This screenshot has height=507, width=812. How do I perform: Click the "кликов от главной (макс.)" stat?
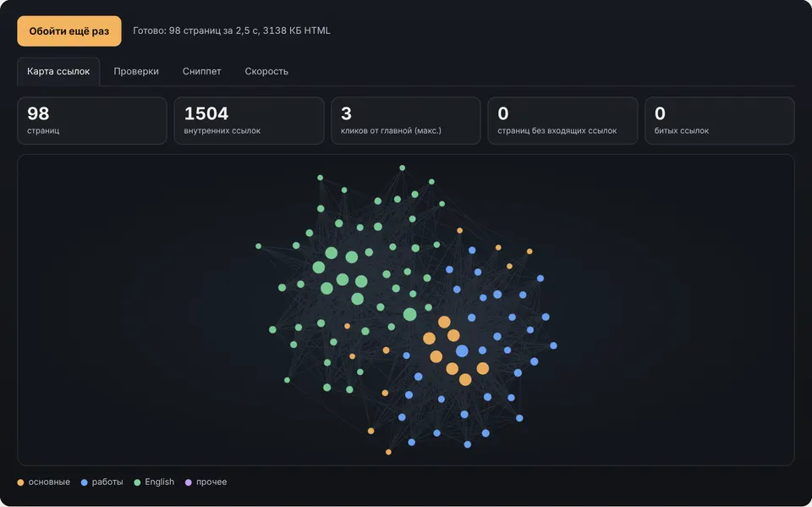406,121
